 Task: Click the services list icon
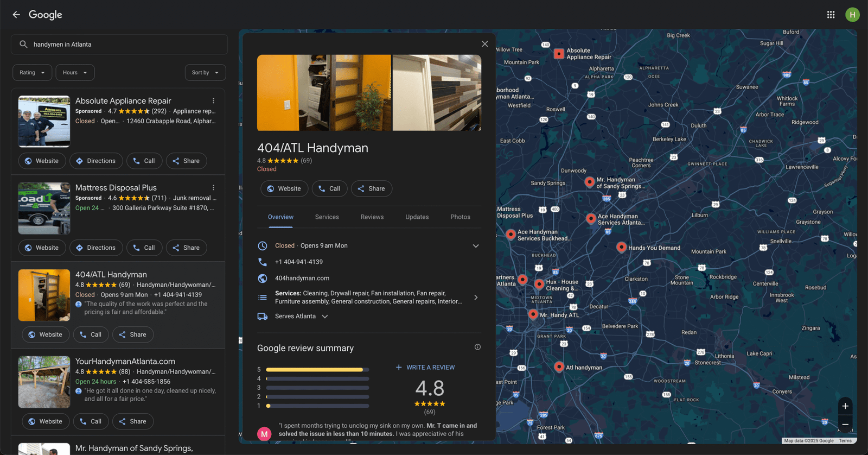(x=263, y=297)
